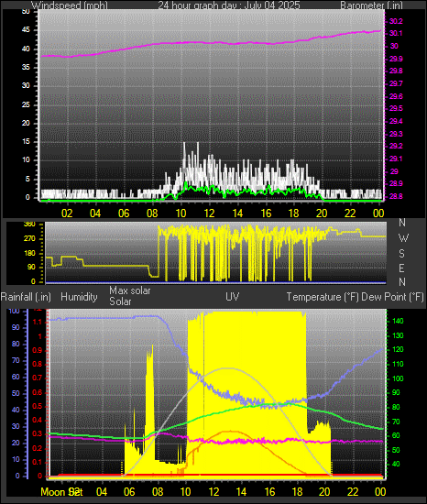The height and width of the screenshot is (504, 427).
Task: Click the '24 hour graph day : July 04 2025' title
Action: (229, 5)
